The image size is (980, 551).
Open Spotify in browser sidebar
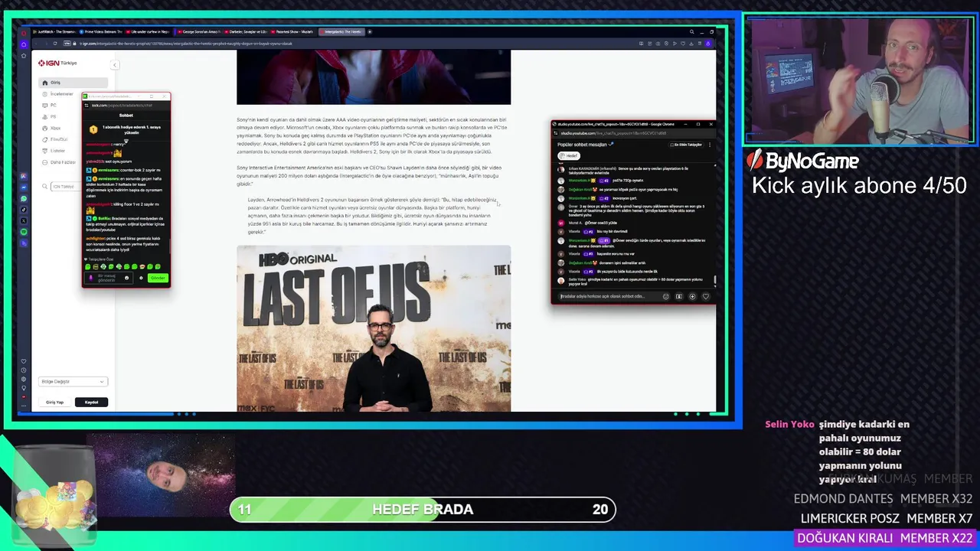click(24, 232)
